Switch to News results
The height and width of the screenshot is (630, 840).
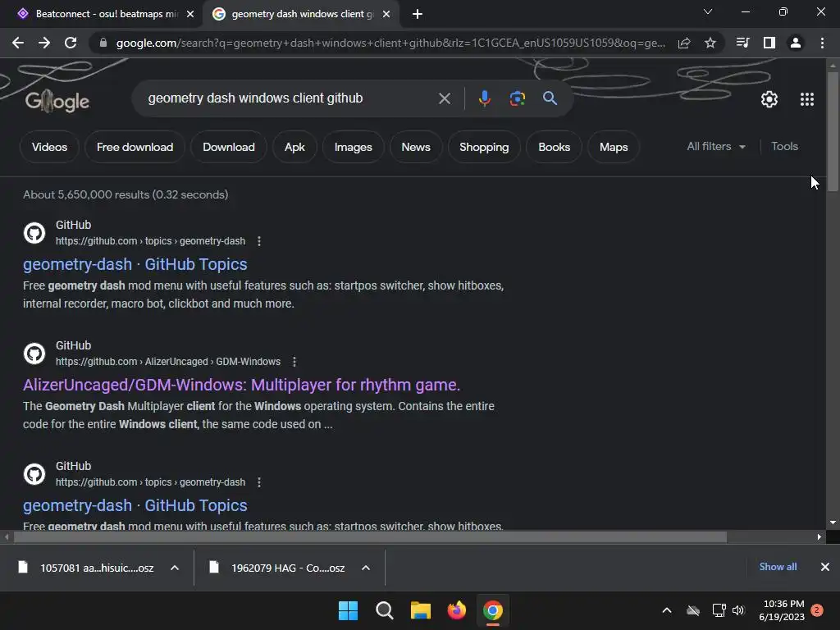coord(416,147)
